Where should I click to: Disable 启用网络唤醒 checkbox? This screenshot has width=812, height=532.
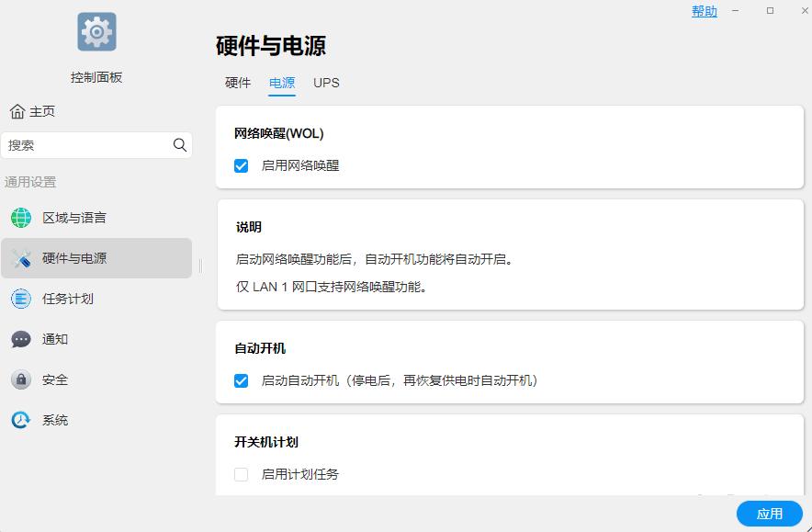pyautogui.click(x=242, y=166)
